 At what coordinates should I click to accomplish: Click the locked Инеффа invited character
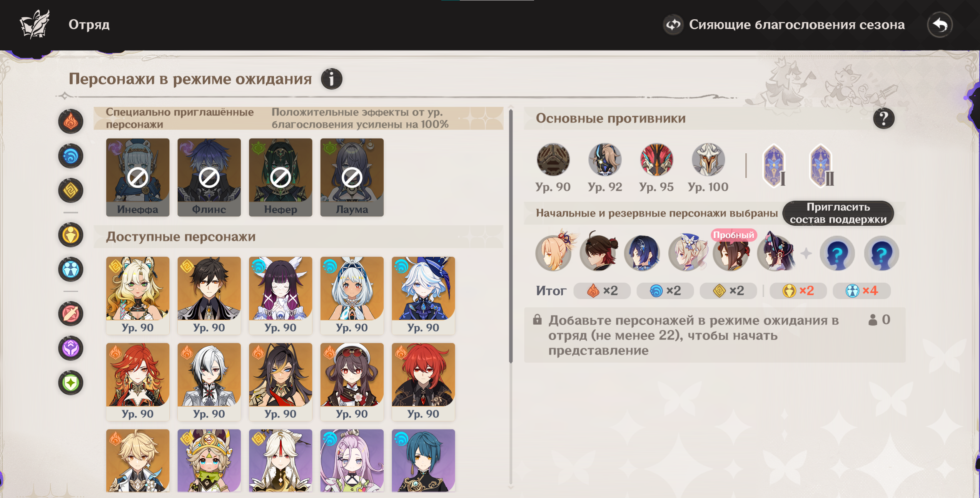[138, 177]
